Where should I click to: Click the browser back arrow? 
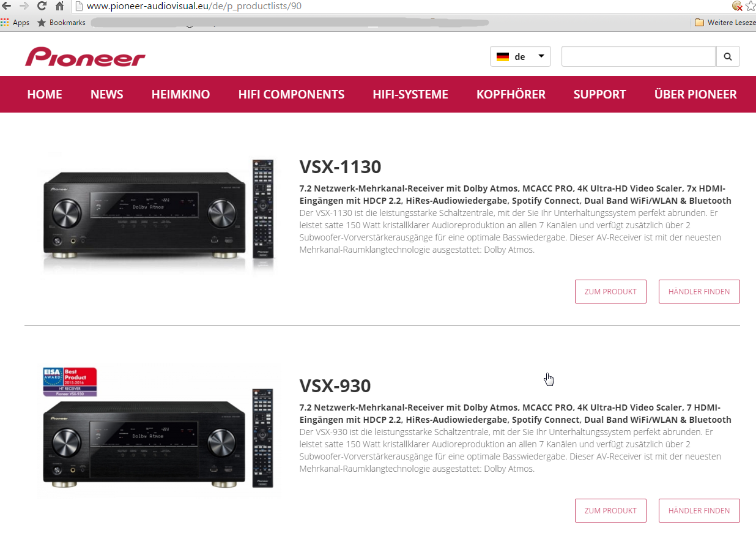point(6,6)
